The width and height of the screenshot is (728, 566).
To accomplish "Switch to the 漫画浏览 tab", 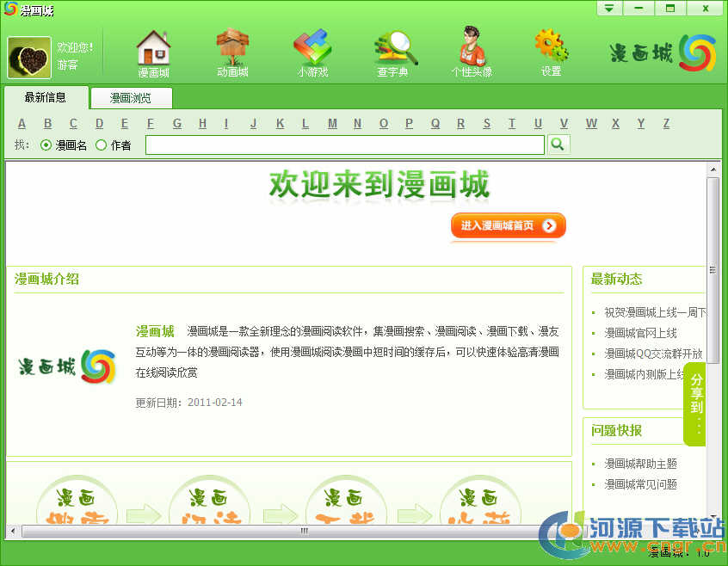I will pyautogui.click(x=131, y=98).
